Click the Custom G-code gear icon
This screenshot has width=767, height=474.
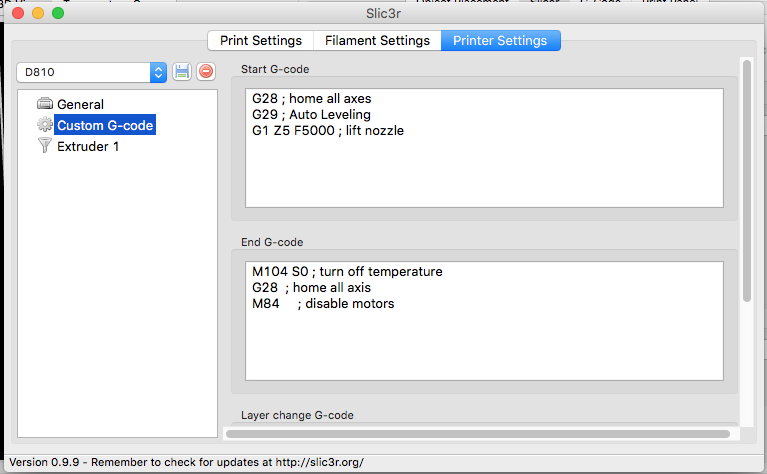click(45, 125)
